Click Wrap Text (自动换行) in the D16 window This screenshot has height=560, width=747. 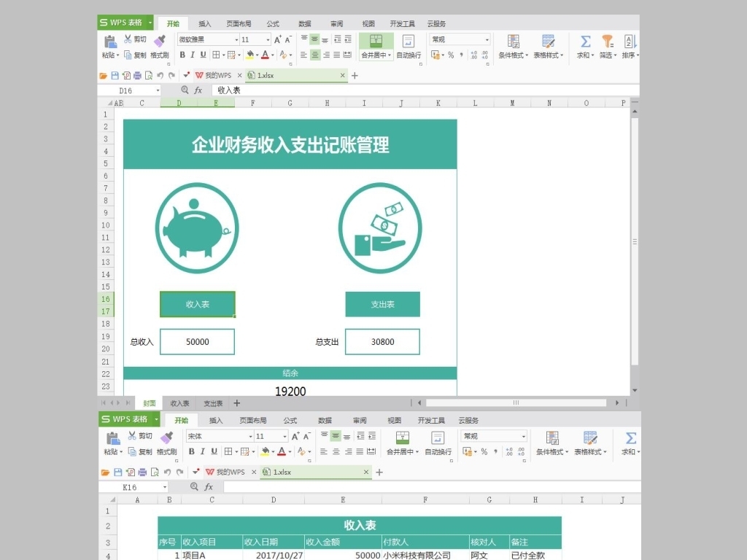pyautogui.click(x=409, y=46)
